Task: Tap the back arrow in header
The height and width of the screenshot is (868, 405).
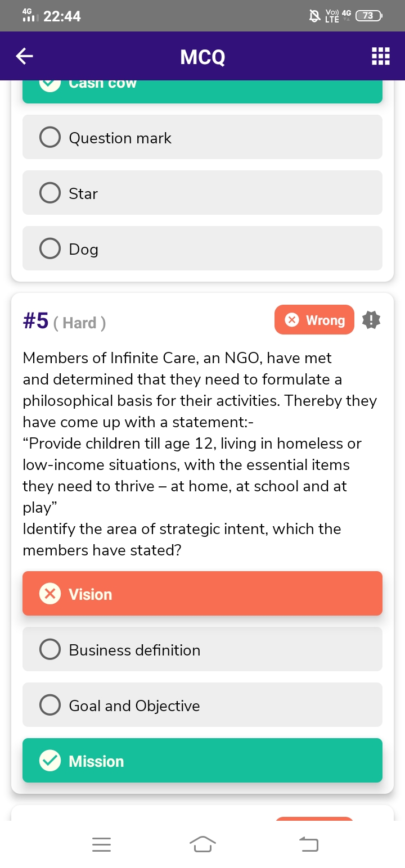Action: (24, 56)
